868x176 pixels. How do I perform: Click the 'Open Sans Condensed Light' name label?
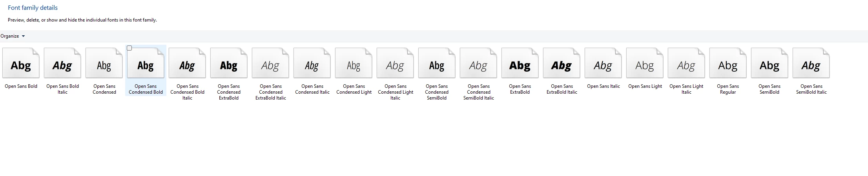coord(354,89)
